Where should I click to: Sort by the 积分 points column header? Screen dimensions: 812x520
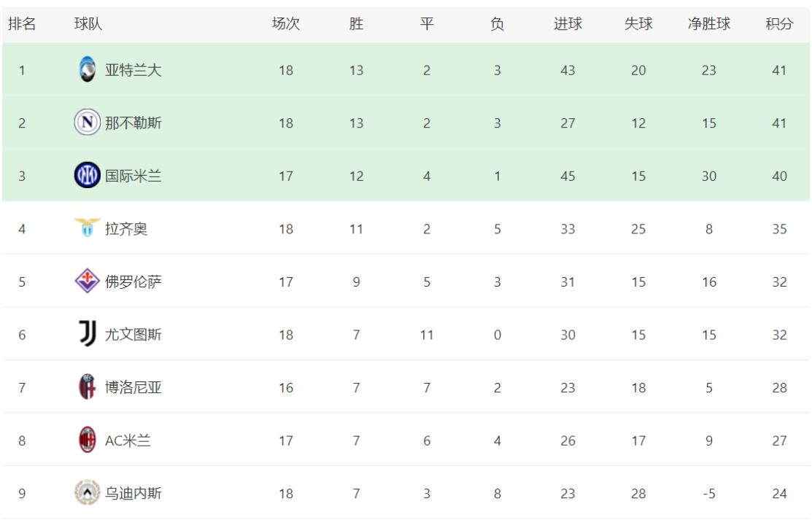(x=779, y=24)
